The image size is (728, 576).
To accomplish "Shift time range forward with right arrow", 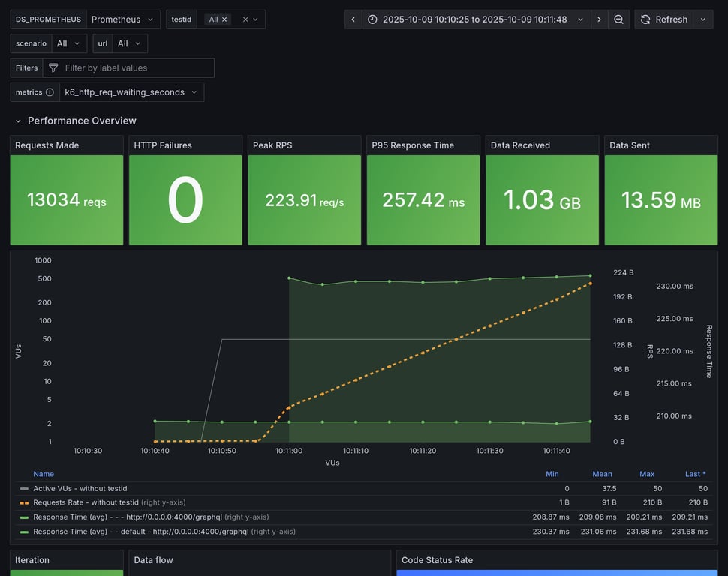I will (599, 19).
